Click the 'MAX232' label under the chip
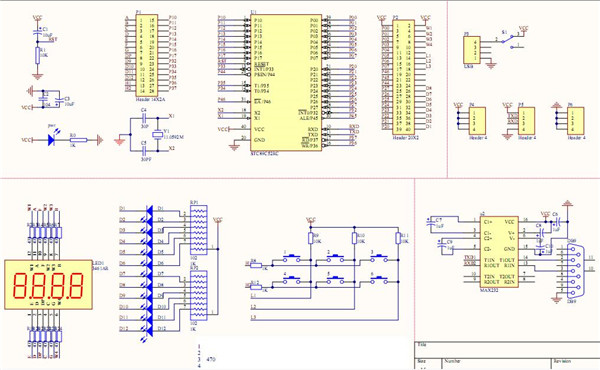Screen dimensions: 600x370 (489, 290)
